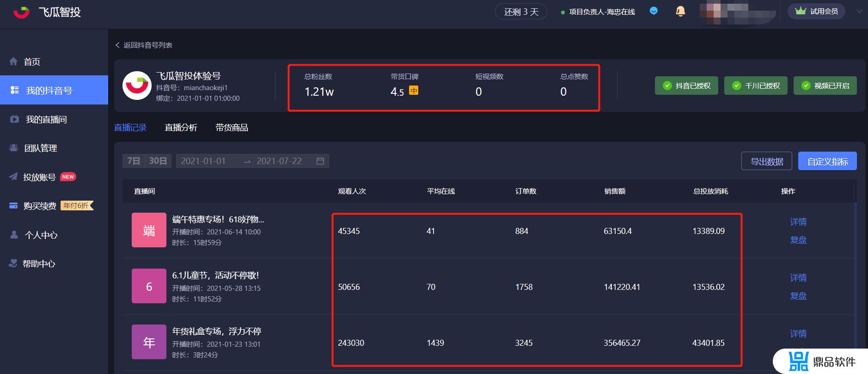Open 端午特惠专场 live room title
Viewport: 868px width, 374px height.
pos(218,219)
